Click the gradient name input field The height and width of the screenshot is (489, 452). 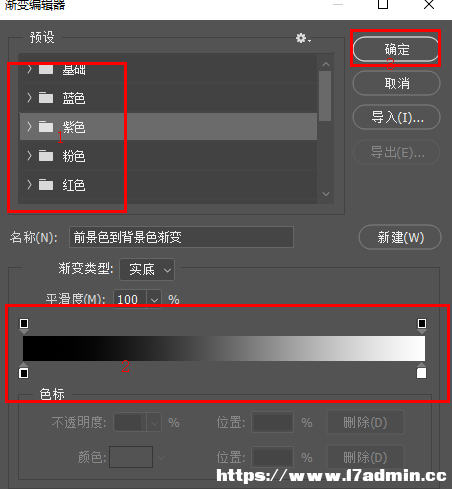181,237
